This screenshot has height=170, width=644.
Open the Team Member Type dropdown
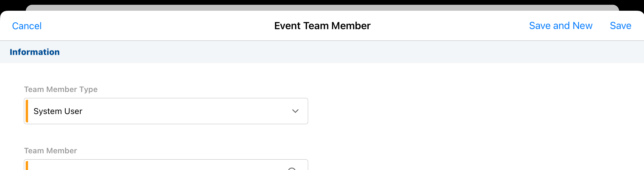(x=166, y=111)
